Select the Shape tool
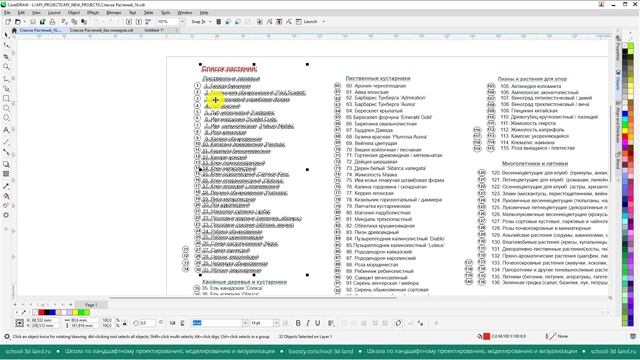The image size is (640, 360). tap(6, 46)
